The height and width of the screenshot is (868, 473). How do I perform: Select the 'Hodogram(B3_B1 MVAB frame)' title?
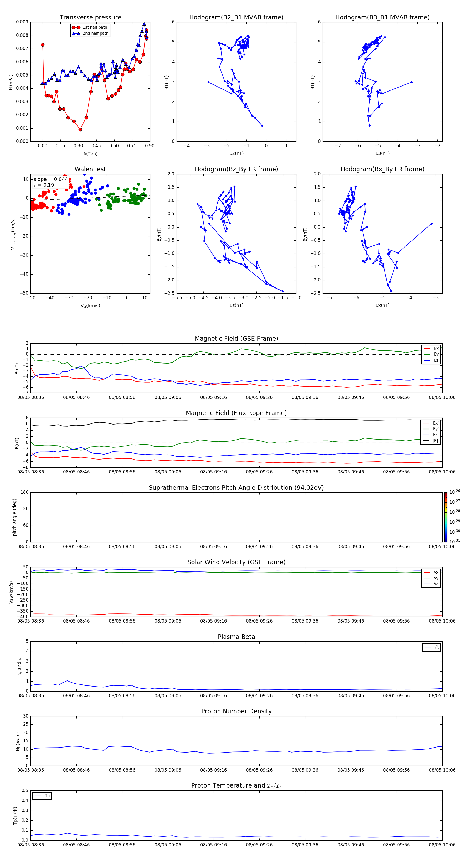click(382, 17)
